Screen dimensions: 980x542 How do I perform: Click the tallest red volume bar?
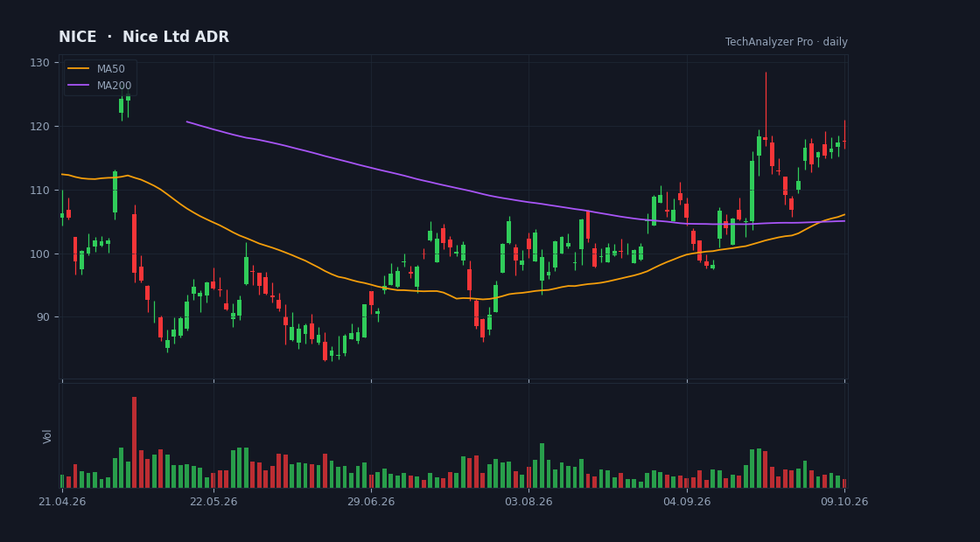(135, 442)
